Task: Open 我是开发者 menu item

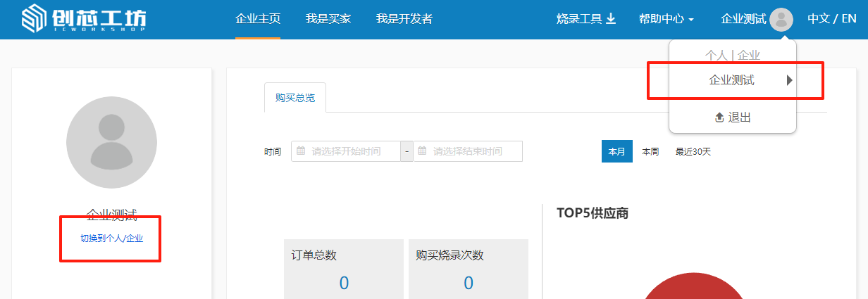Action: (x=404, y=19)
